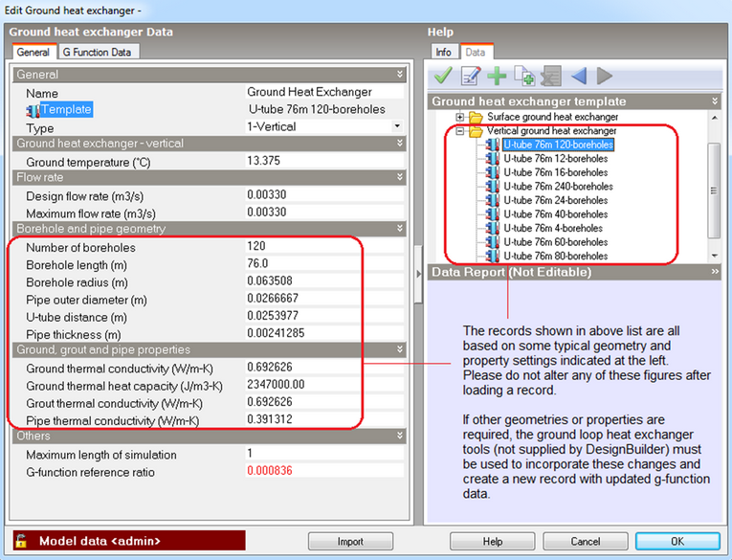Expand Surface ground heat exchanger folder
The image size is (732, 560).
coord(460,117)
